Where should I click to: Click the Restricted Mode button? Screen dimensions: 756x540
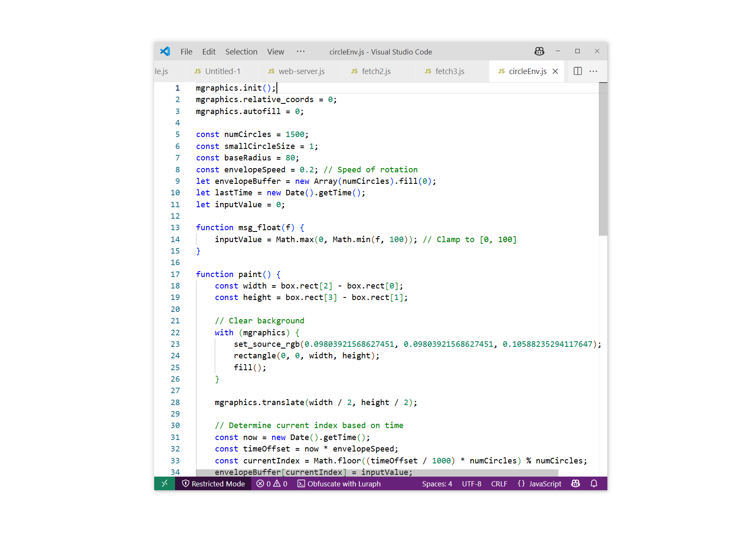tap(213, 484)
